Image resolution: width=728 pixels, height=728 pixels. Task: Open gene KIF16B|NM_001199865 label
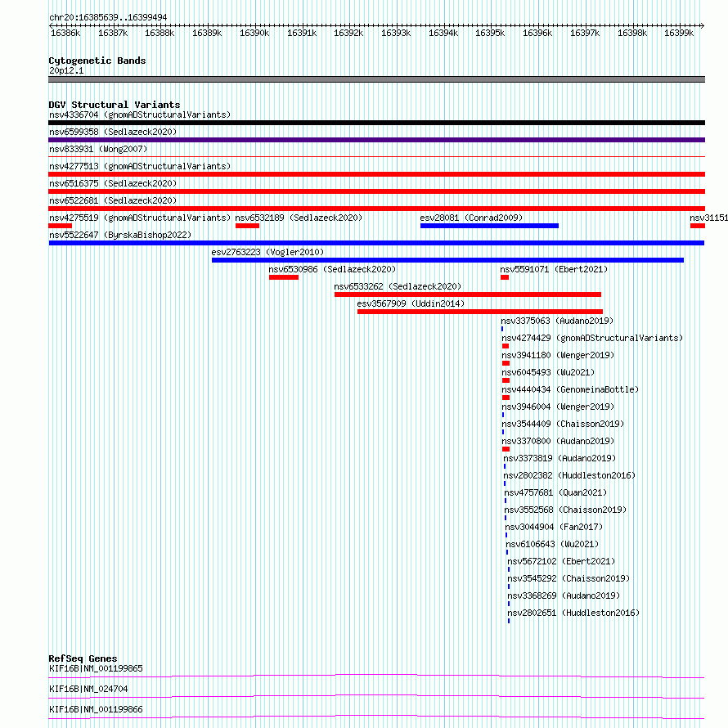click(96, 668)
